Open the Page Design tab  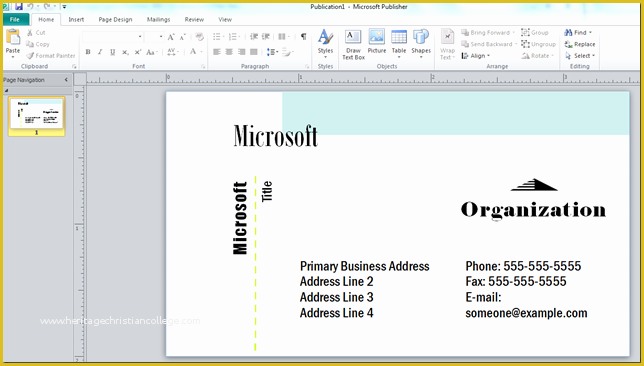[115, 19]
